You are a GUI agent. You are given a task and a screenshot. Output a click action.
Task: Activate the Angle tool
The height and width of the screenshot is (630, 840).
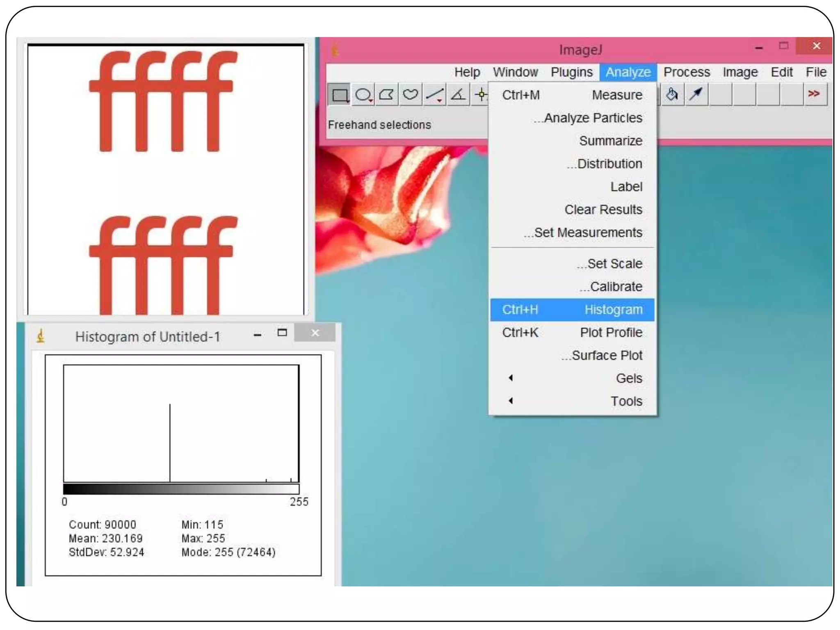458,95
